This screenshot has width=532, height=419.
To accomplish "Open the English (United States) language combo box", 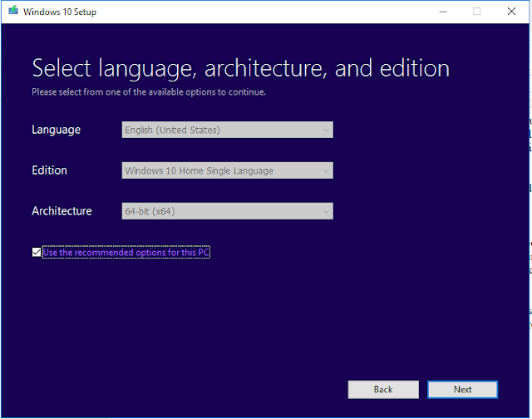I will (x=227, y=130).
